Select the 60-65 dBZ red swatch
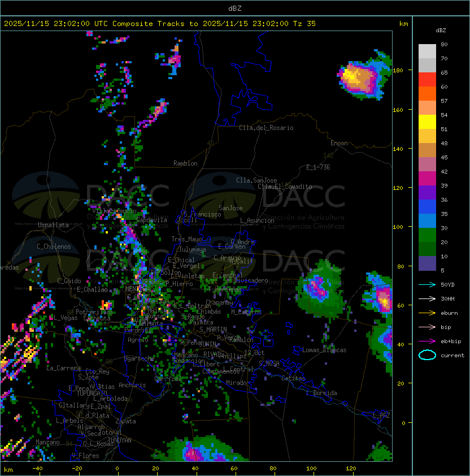 427,80
